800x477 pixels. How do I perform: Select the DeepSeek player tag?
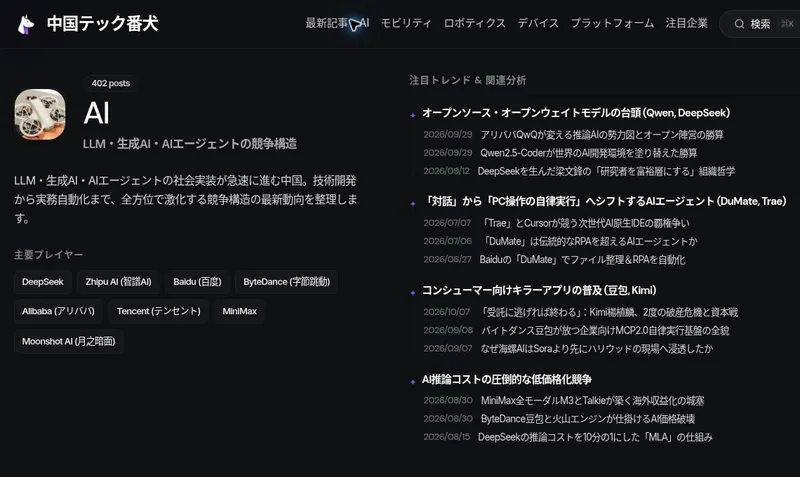(43, 282)
